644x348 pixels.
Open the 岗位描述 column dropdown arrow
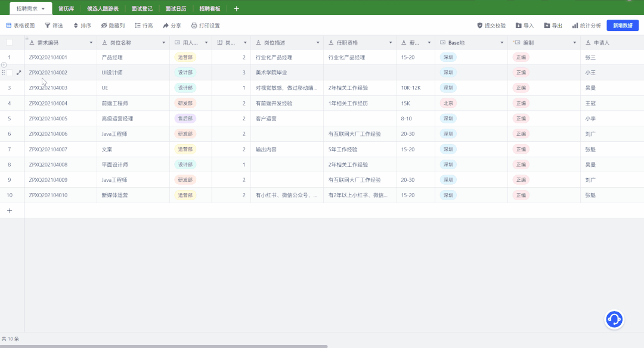click(318, 43)
